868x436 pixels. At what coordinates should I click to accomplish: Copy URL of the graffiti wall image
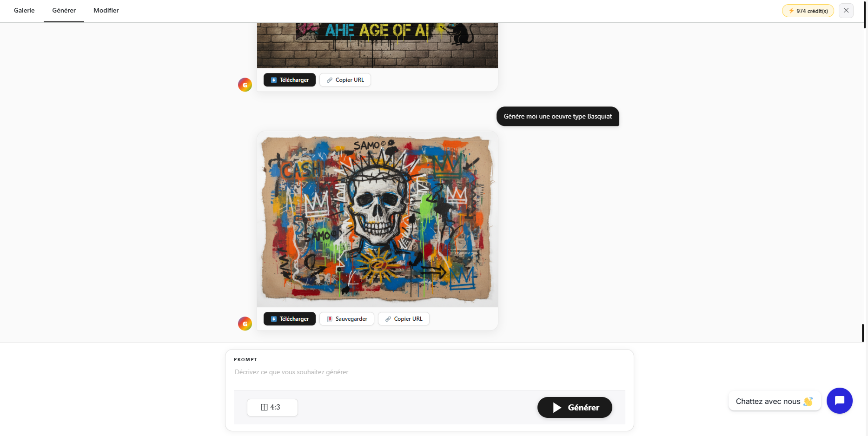pyautogui.click(x=345, y=80)
